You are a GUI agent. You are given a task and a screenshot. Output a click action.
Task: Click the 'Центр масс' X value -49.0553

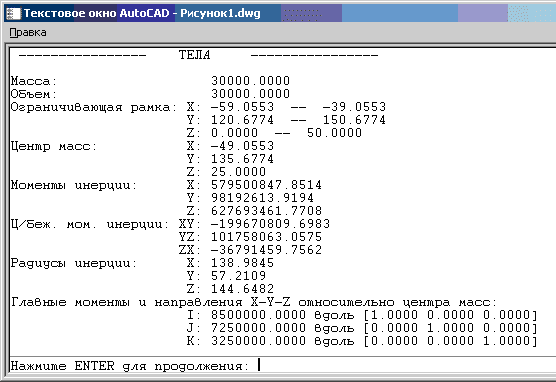pyautogui.click(x=243, y=146)
